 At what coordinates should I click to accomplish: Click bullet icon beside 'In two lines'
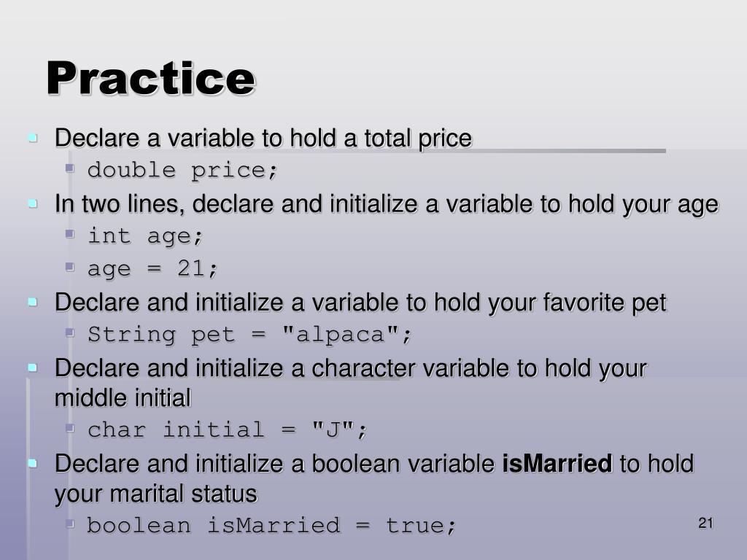pos(33,204)
